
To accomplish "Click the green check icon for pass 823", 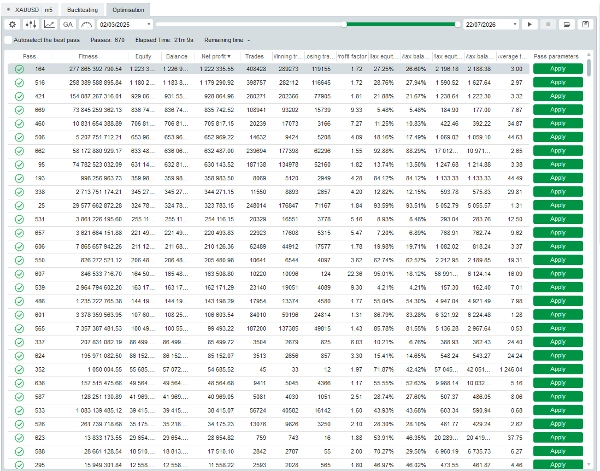I will 19,438.
